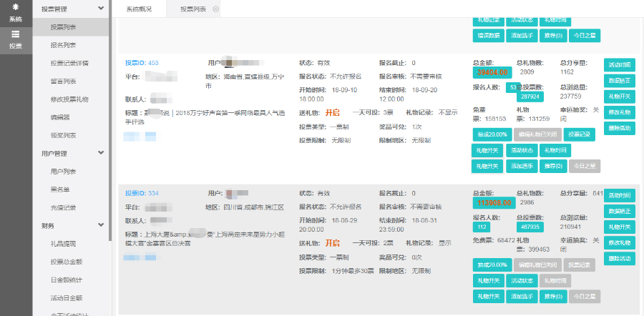Open 修改投票礼物 in the sidebar

pos(71,99)
